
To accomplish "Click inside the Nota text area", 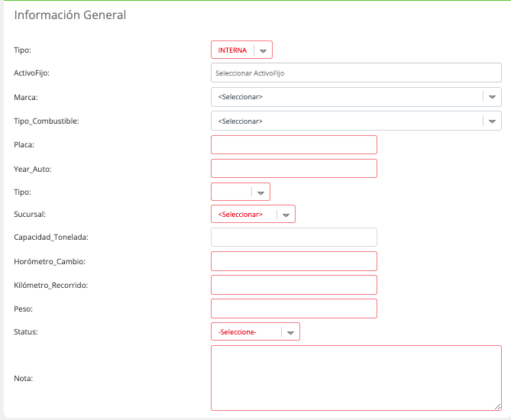I will pos(356,378).
